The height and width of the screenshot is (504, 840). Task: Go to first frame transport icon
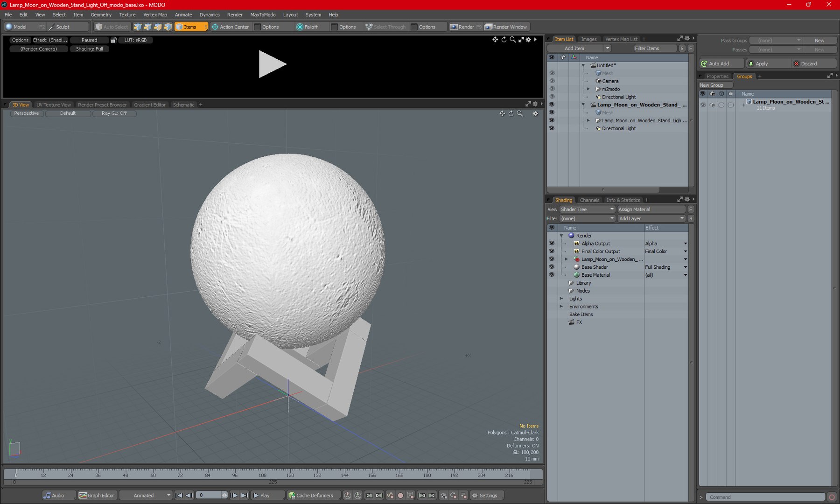(x=179, y=495)
